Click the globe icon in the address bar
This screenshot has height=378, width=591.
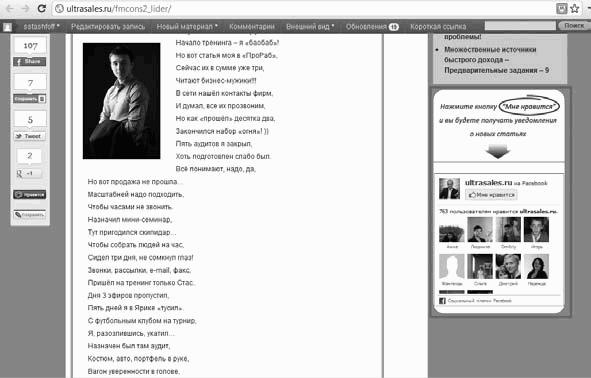pos(60,9)
